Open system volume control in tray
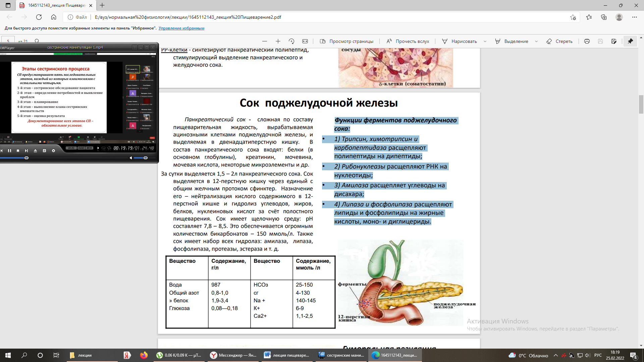Screen dimensions: 644x362 pyautogui.click(x=587, y=355)
